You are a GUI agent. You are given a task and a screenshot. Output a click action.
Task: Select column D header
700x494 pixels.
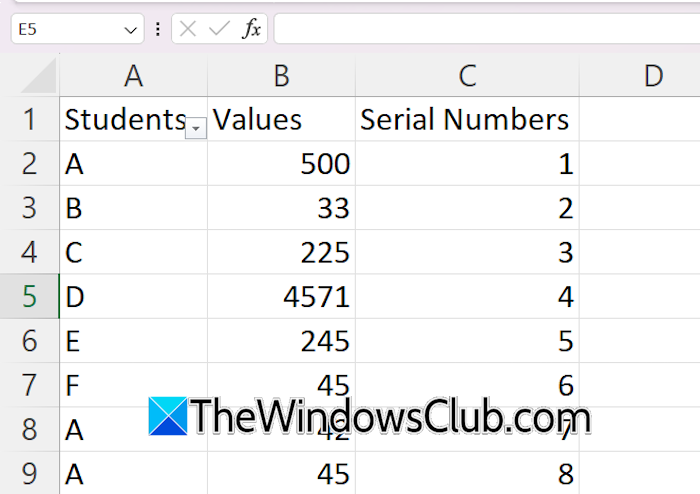(640, 75)
